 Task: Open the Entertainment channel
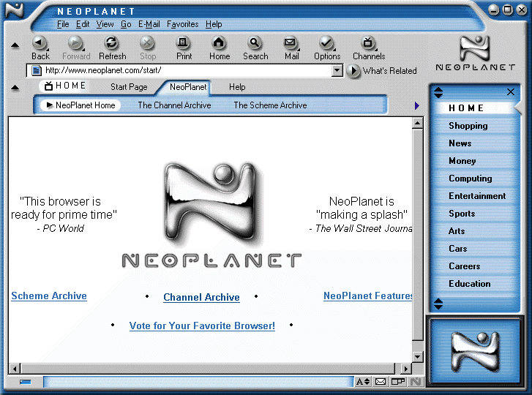477,196
